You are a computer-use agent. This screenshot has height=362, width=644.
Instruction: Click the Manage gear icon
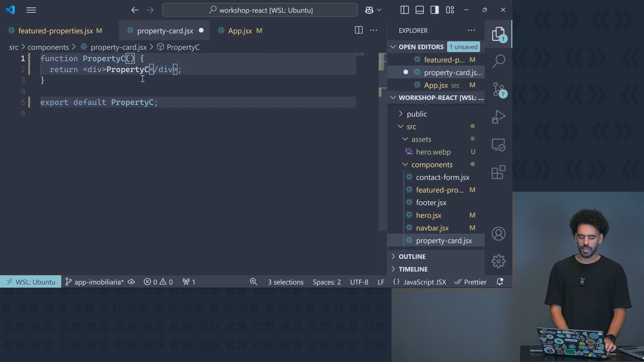tap(498, 261)
